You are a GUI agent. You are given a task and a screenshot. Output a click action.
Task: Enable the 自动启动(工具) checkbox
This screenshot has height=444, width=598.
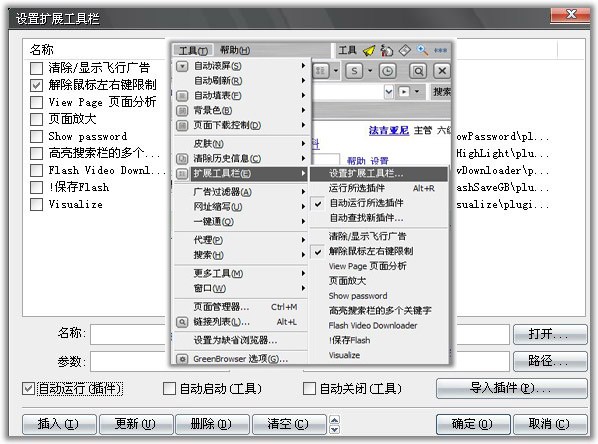[169, 389]
